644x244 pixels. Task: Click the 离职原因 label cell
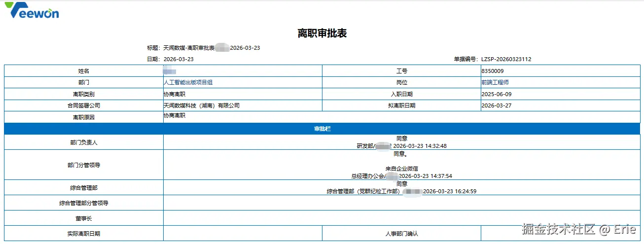84,117
